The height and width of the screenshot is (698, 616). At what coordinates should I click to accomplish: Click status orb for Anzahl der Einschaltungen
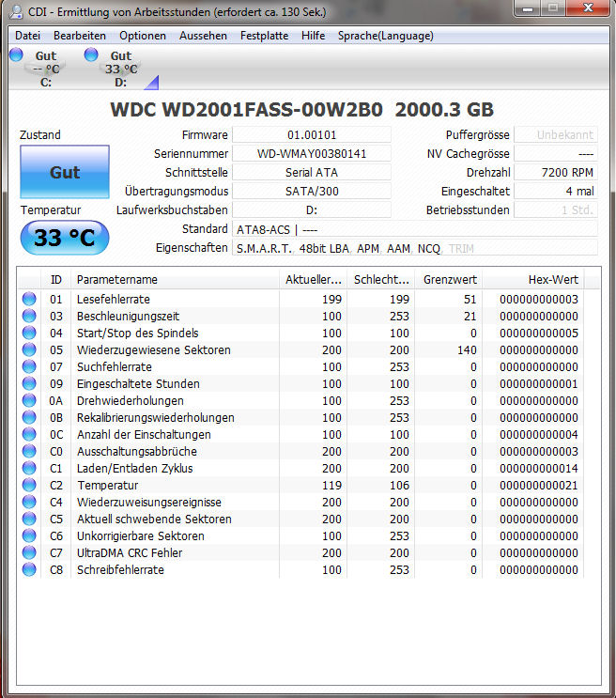29,434
